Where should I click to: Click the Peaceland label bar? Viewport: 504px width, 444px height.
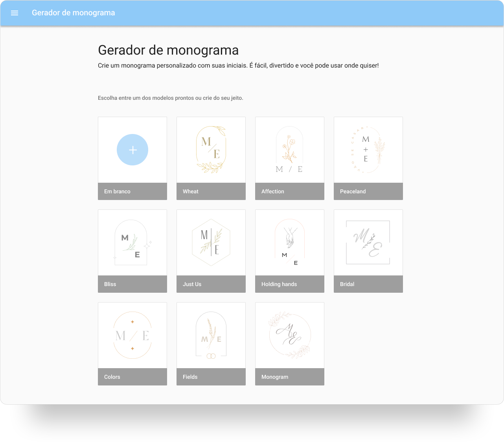tap(368, 191)
